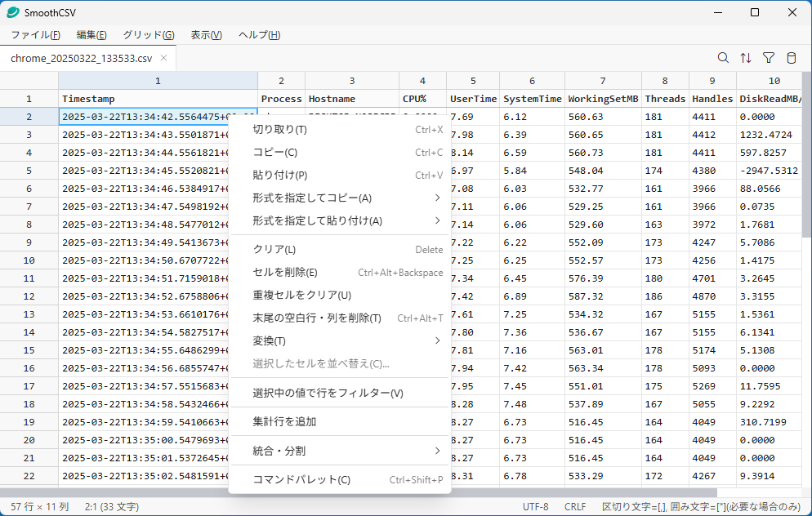Close the chrome_20250322_133533.csv tab
The height and width of the screenshot is (516, 812).
coord(164,58)
